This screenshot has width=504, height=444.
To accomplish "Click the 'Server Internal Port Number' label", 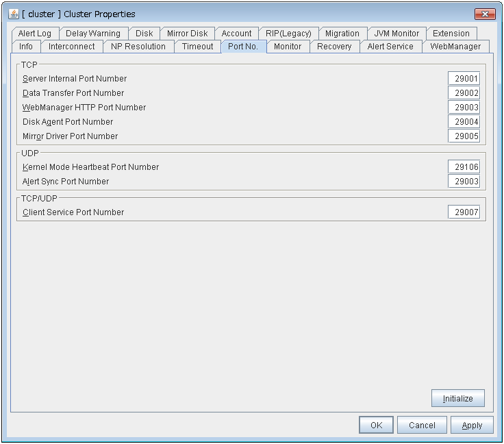I will point(75,79).
